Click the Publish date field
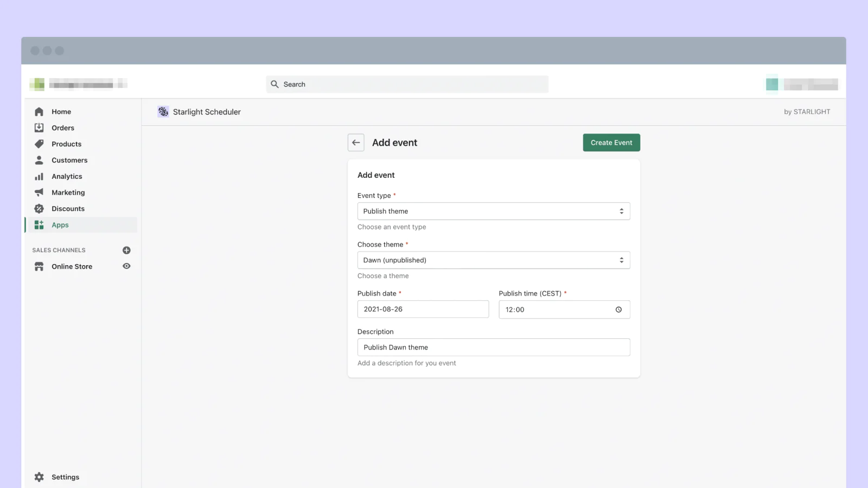868x488 pixels. pyautogui.click(x=423, y=309)
